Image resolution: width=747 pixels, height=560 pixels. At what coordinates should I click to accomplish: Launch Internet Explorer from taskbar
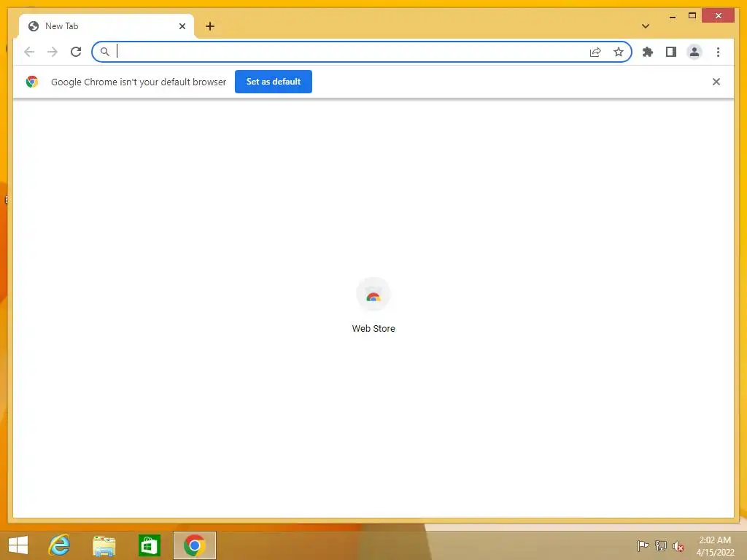pos(59,545)
